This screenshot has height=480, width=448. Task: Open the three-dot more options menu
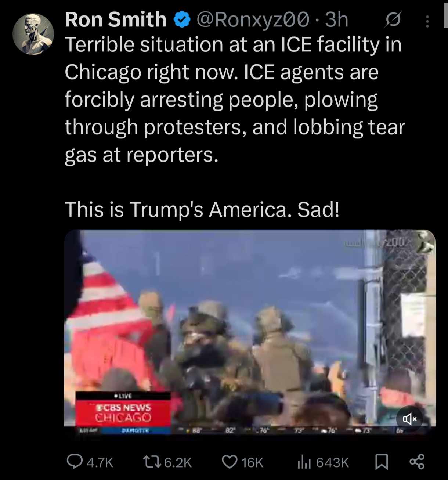[x=427, y=22]
